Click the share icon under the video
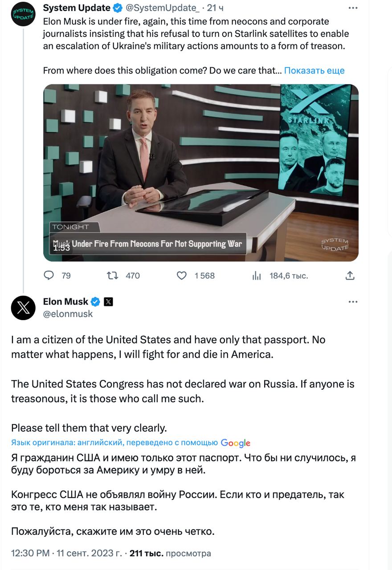The image size is (392, 570). tap(350, 276)
